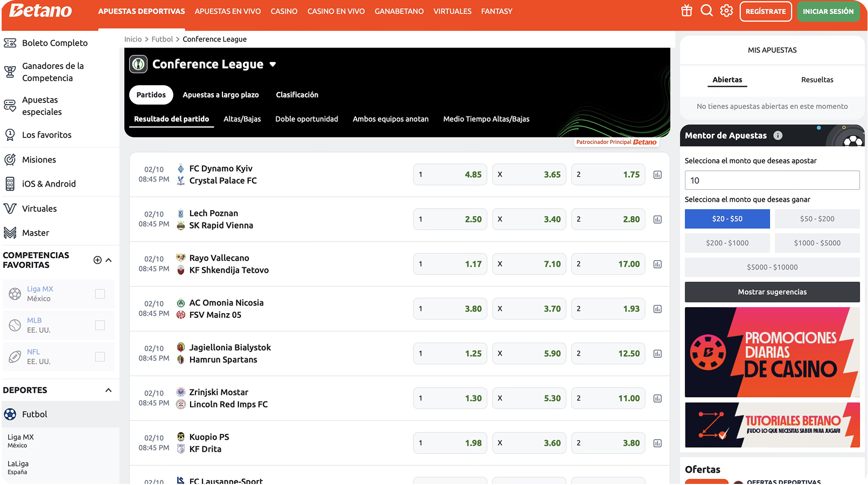
Task: Click the bet amount input field
Action: tap(772, 181)
